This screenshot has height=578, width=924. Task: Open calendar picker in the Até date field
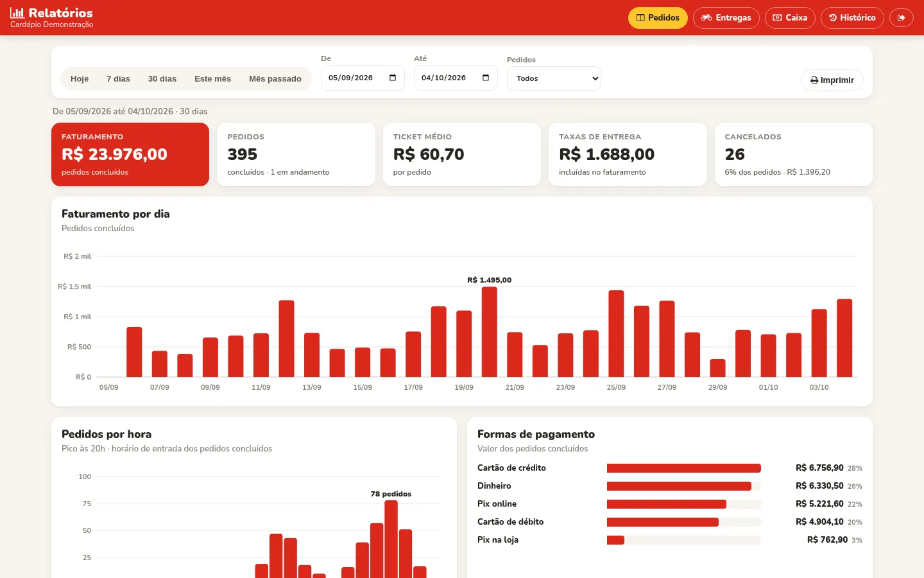point(486,78)
